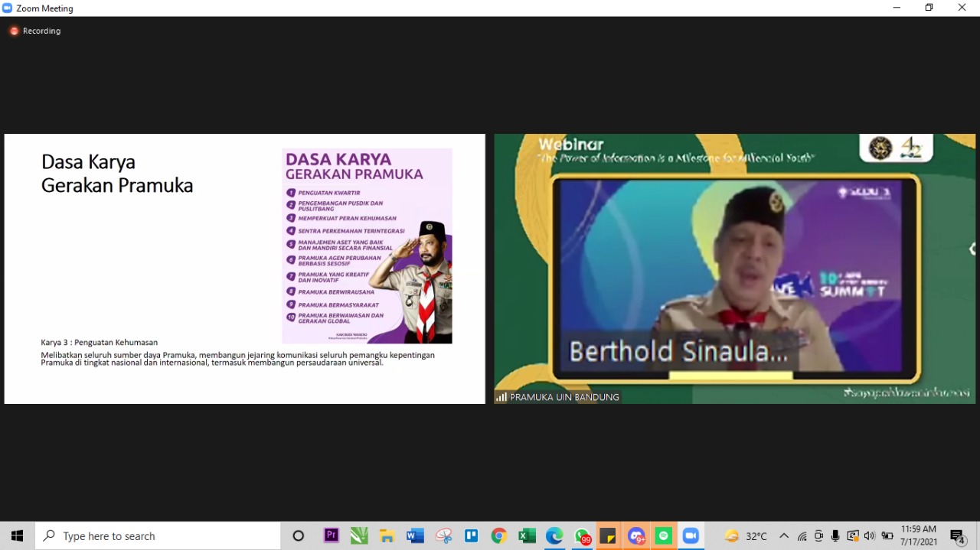Open File Explorer from taskbar
This screenshot has width=980, height=550.
[387, 535]
